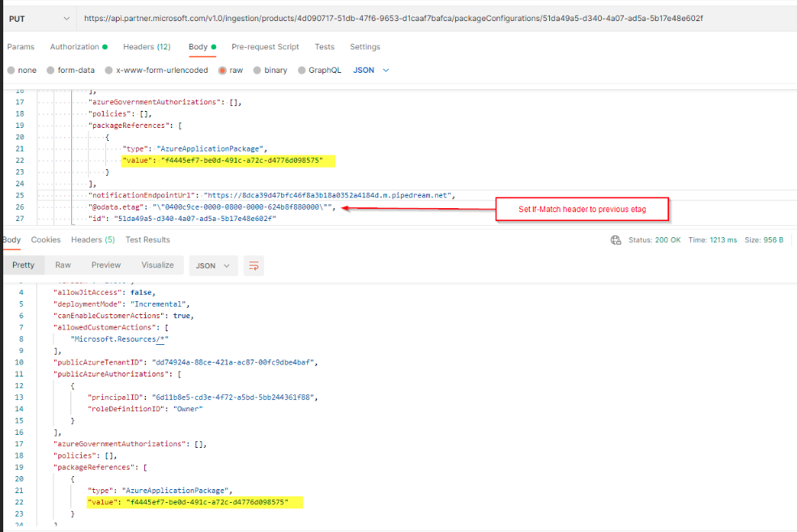Switch to request Headers (12) tab

click(x=147, y=47)
